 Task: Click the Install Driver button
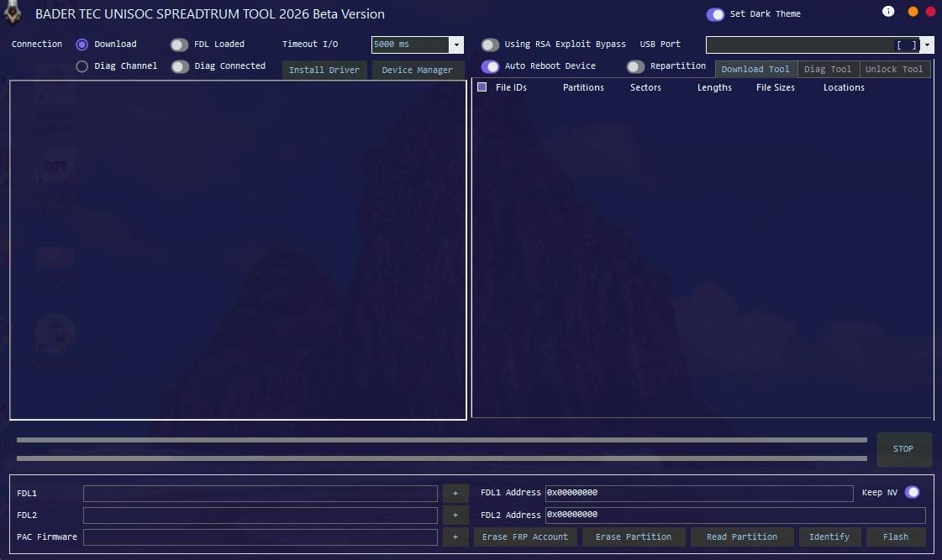pyautogui.click(x=324, y=71)
